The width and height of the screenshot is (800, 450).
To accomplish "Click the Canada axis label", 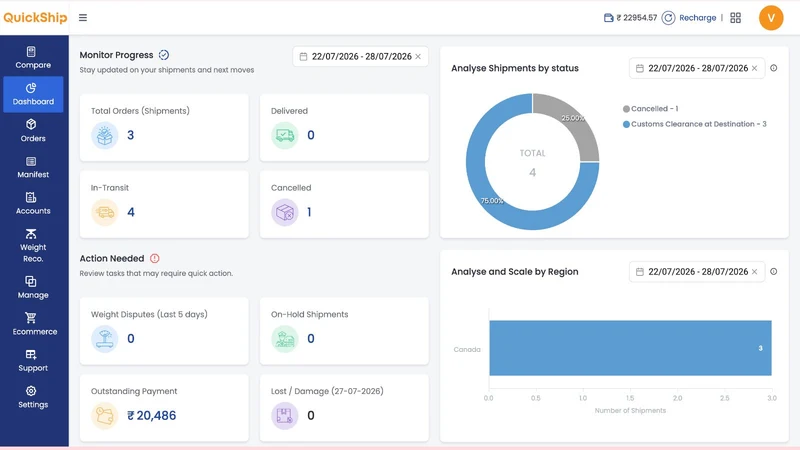I will 467,349.
